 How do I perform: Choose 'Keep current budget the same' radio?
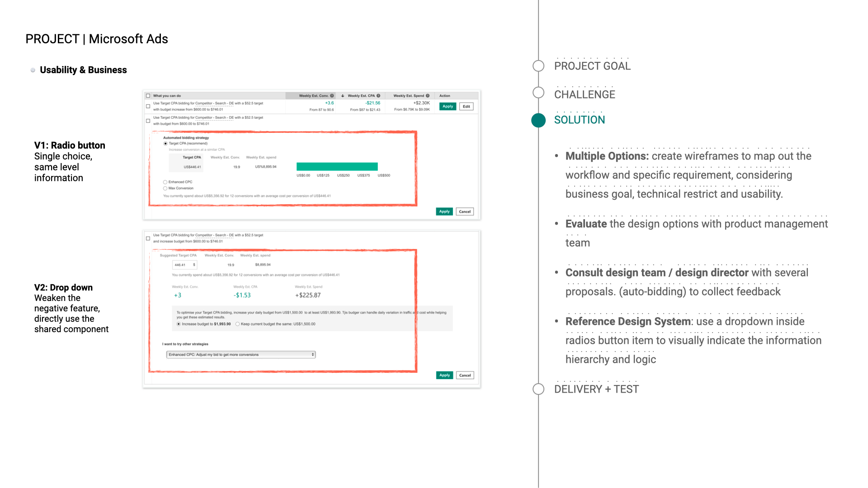point(237,324)
